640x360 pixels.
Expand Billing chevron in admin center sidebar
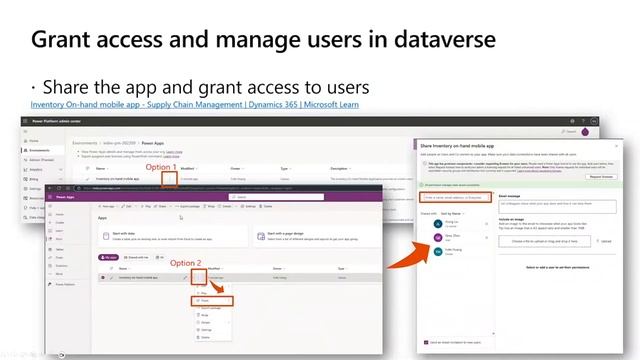click(61, 179)
